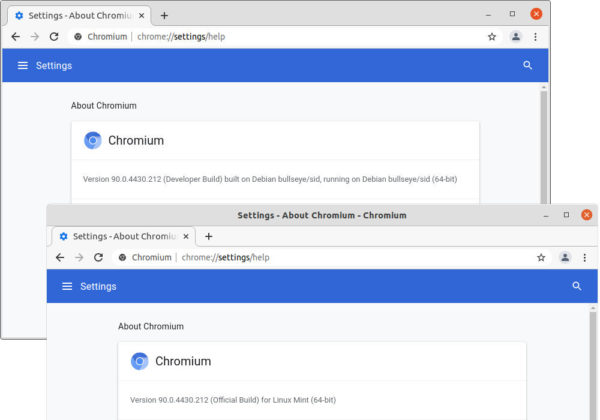Close the front Chromium window with orange button
The height and width of the screenshot is (420, 600).
tap(587, 215)
